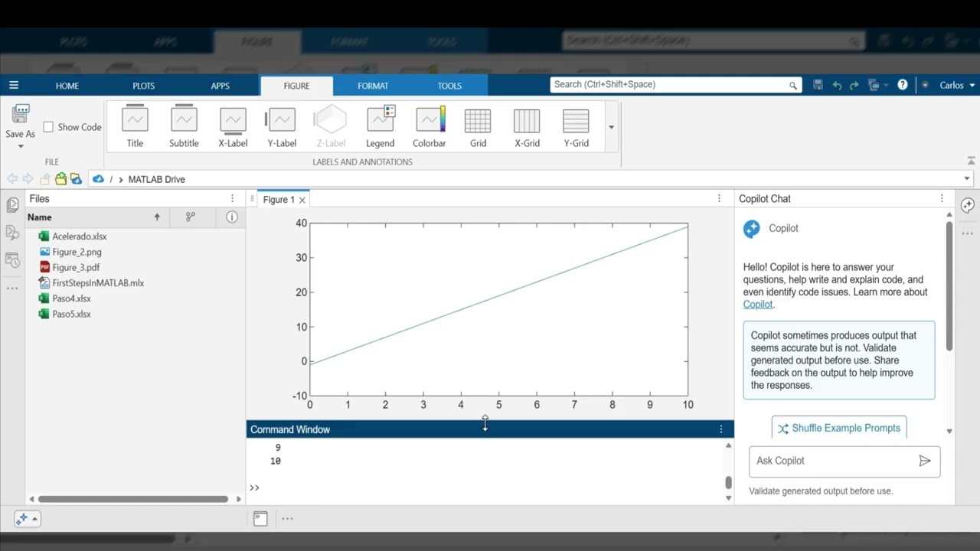980x551 pixels.
Task: Open the Copilot button in status bar
Action: [27, 519]
